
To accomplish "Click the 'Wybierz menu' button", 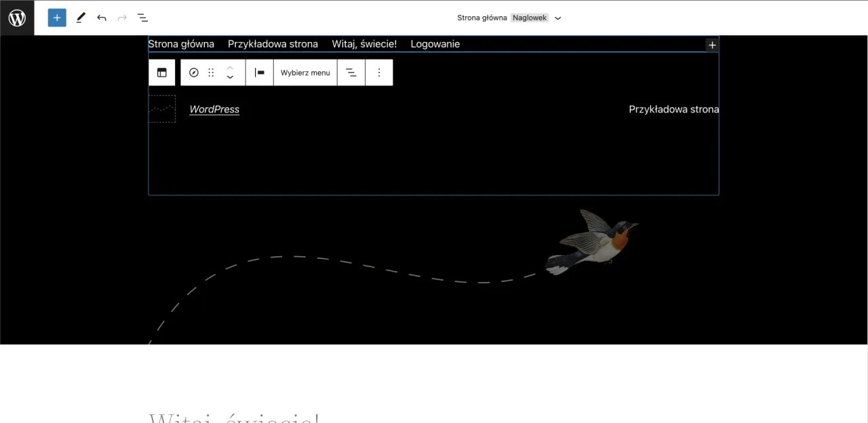I will pos(305,73).
